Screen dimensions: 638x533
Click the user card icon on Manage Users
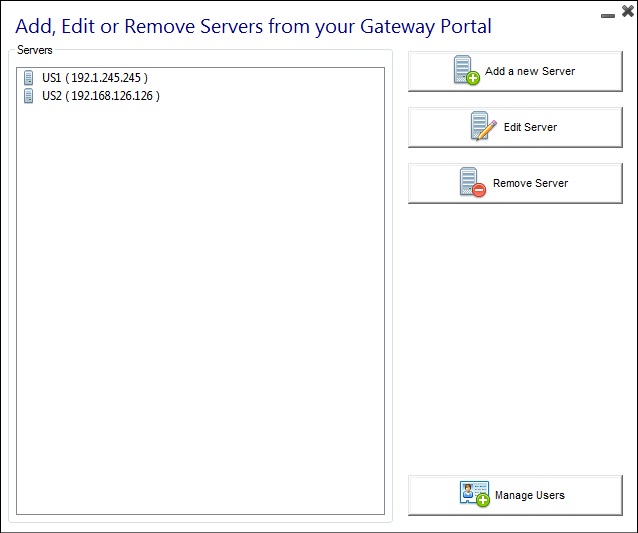click(x=474, y=495)
